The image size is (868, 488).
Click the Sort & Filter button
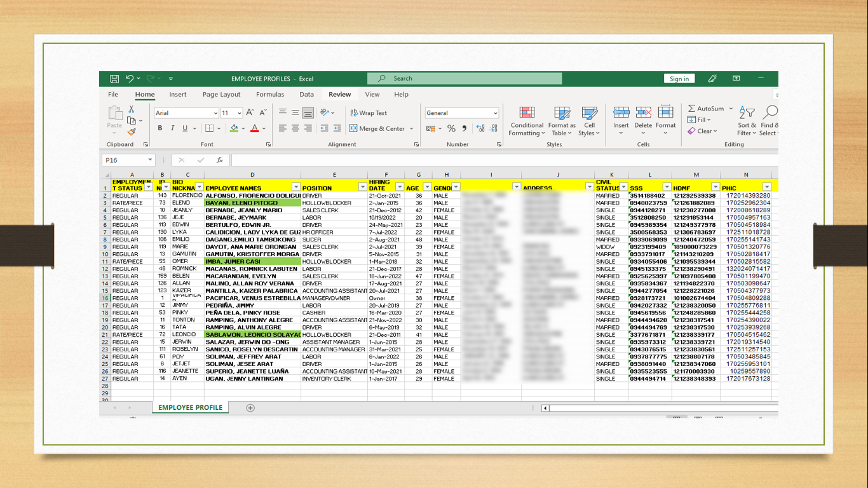click(x=747, y=121)
